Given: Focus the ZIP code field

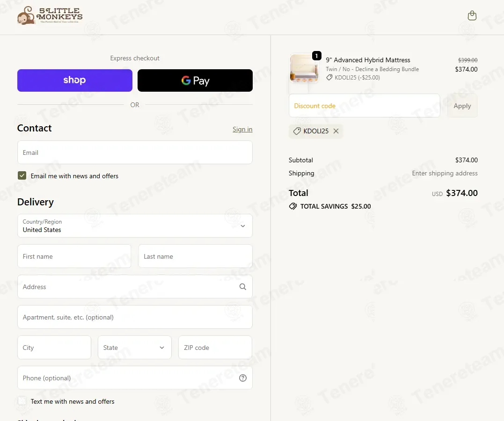Looking at the screenshot, I should [215, 348].
